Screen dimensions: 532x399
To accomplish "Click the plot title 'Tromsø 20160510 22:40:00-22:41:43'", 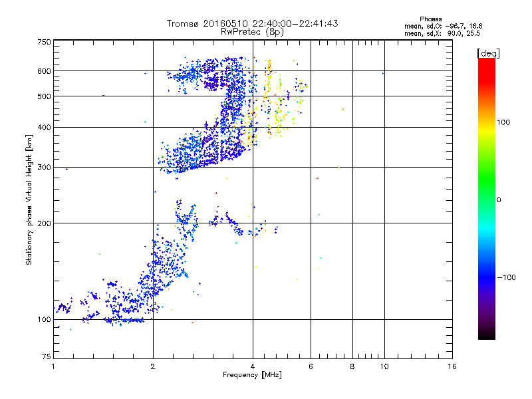I will pos(252,23).
